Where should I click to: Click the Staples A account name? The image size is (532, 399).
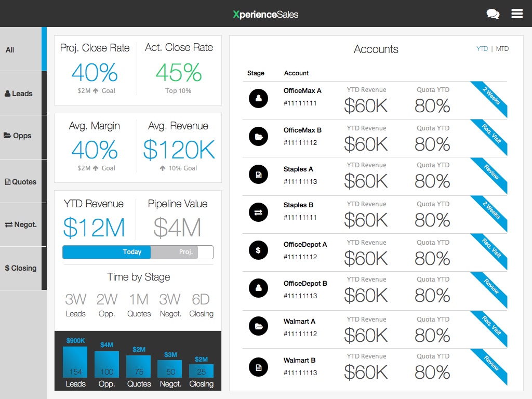coord(298,169)
